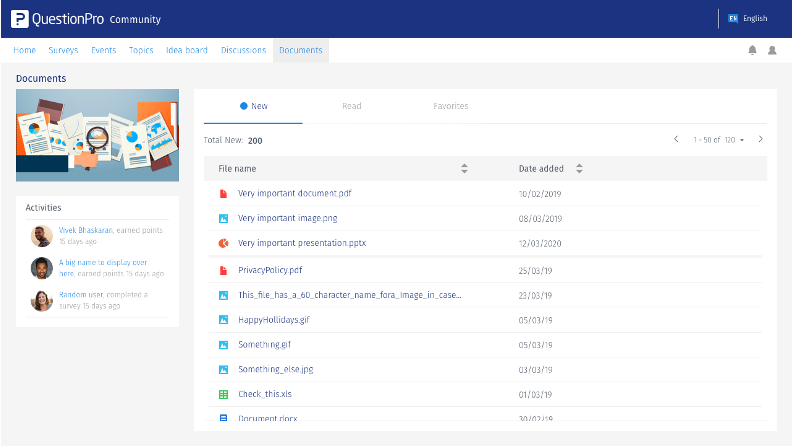Sort by File name arrows
The height and width of the screenshot is (446, 792).
pos(464,169)
